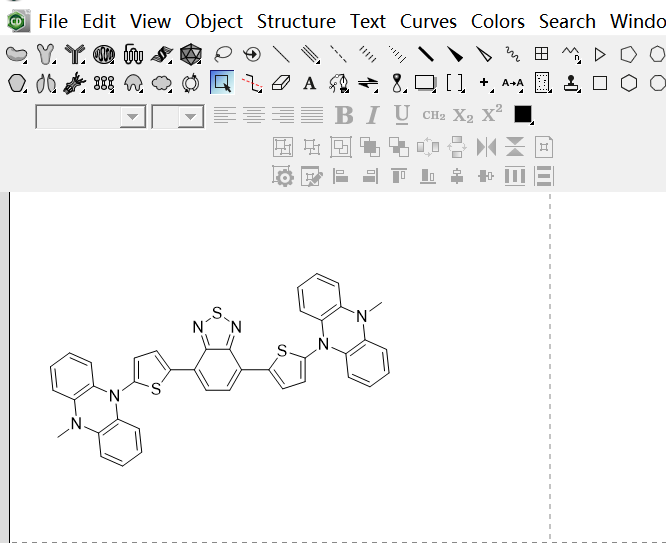Toggle Subscript text style
666x543 pixels.
point(463,116)
